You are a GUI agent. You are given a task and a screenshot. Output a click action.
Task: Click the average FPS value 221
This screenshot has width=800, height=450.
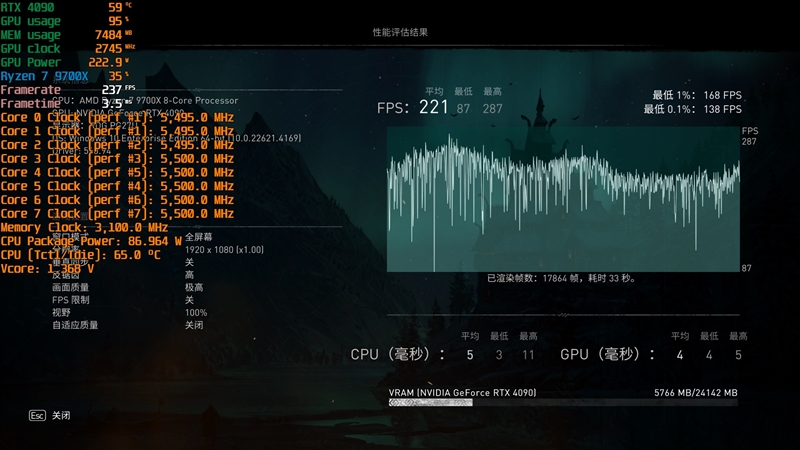pos(433,107)
